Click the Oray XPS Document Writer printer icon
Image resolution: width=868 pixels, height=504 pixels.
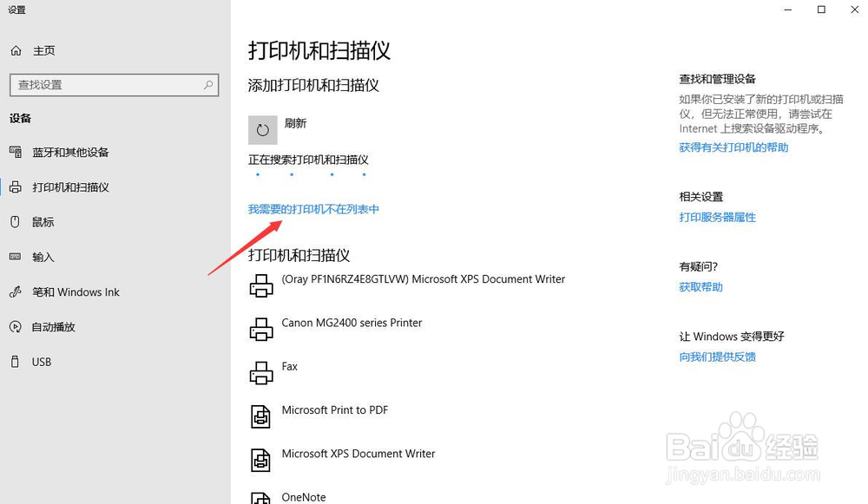261,285
